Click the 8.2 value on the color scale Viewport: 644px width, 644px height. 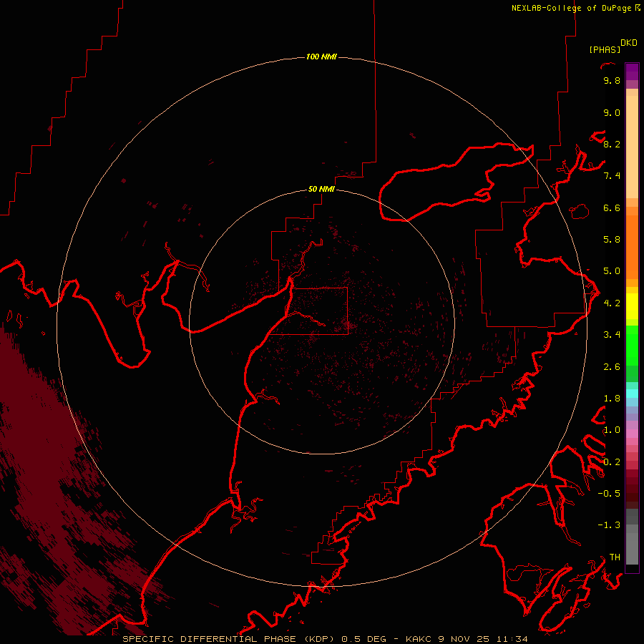tap(612, 144)
